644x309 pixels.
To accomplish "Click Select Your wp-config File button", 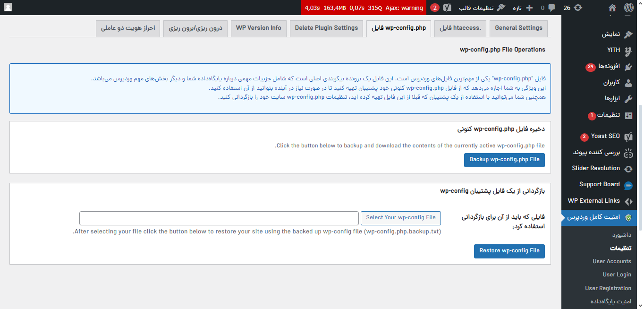I will (401, 218).
